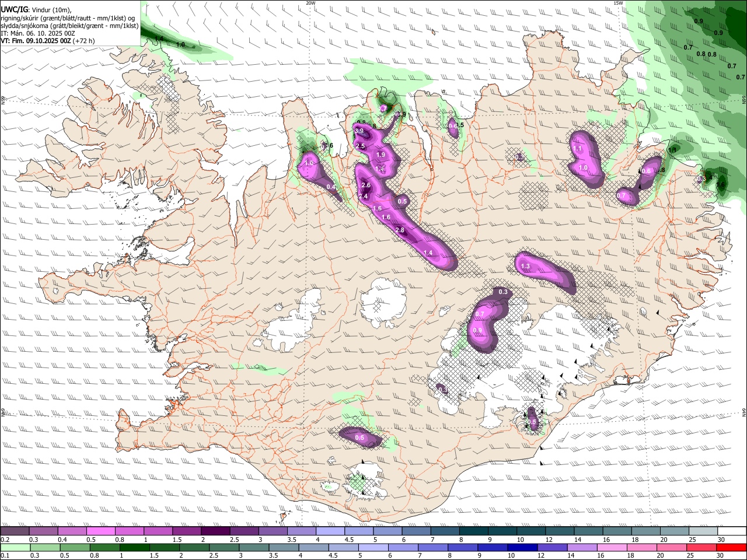Screen dimensions: 747x560
Task: Click the '1.3' precipitation value on the map
Action: 525,267
